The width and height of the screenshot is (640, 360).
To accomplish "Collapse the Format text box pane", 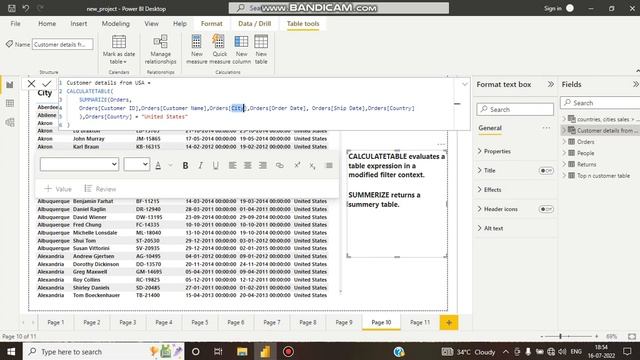I will [551, 84].
